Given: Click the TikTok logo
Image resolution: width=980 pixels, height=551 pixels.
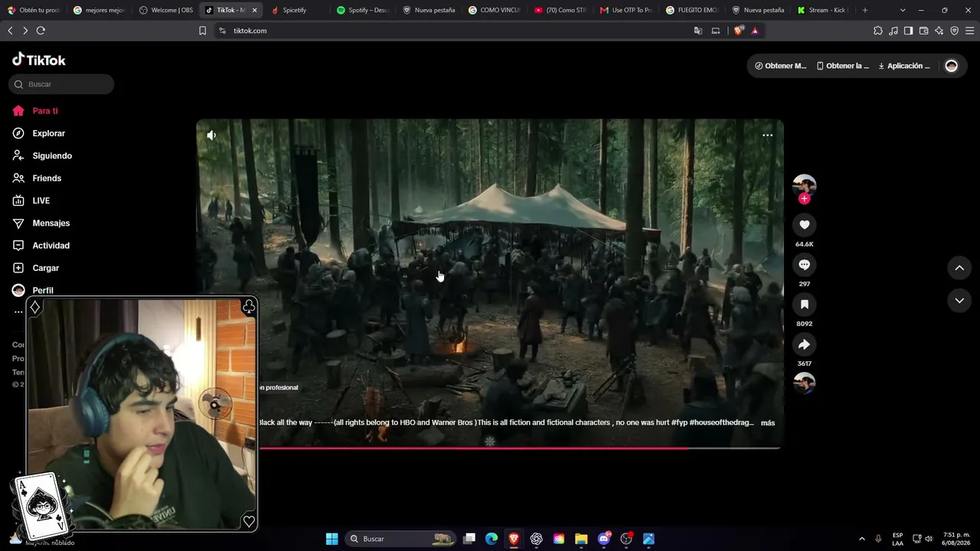Looking at the screenshot, I should (39, 60).
